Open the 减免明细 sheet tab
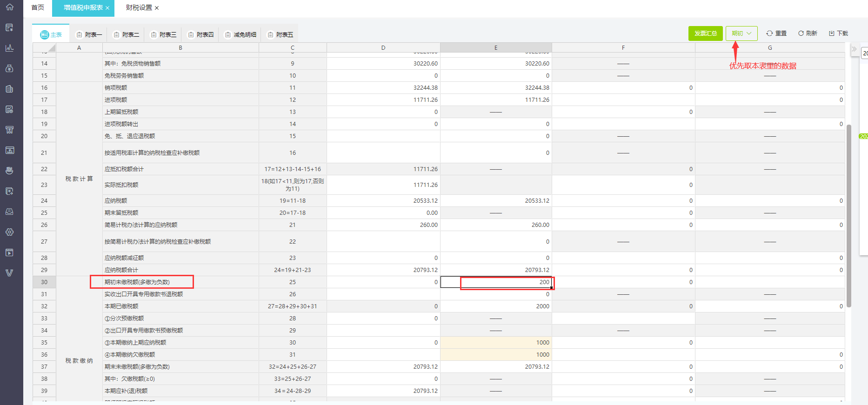 click(240, 35)
